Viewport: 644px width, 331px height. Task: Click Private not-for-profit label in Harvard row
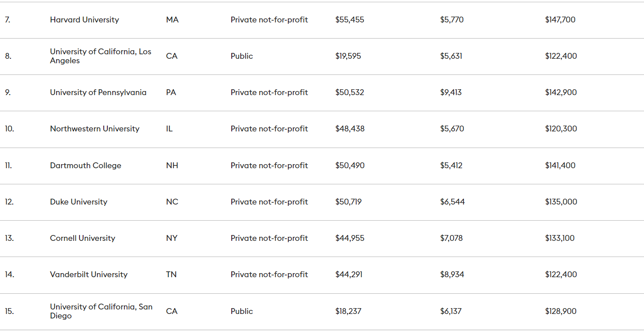pos(269,20)
